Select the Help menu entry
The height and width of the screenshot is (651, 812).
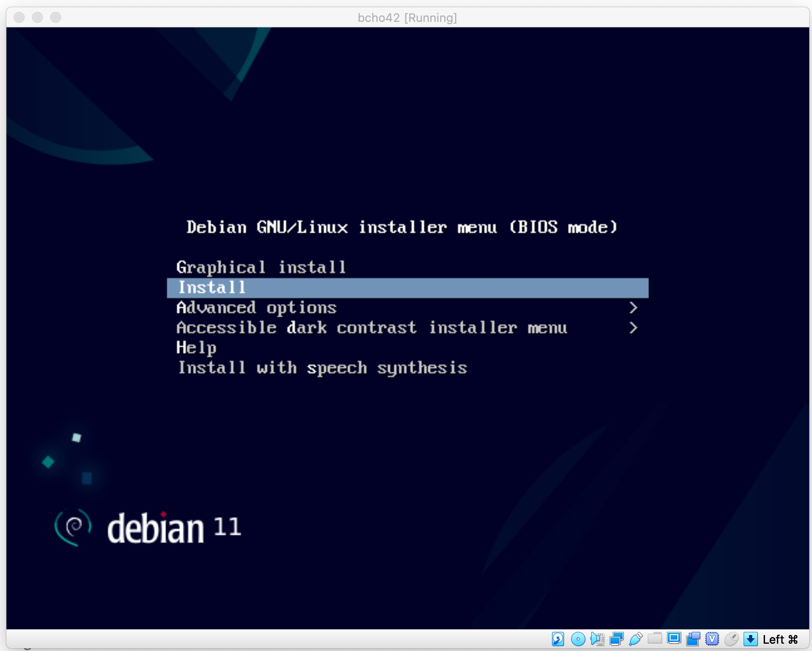[408, 348]
